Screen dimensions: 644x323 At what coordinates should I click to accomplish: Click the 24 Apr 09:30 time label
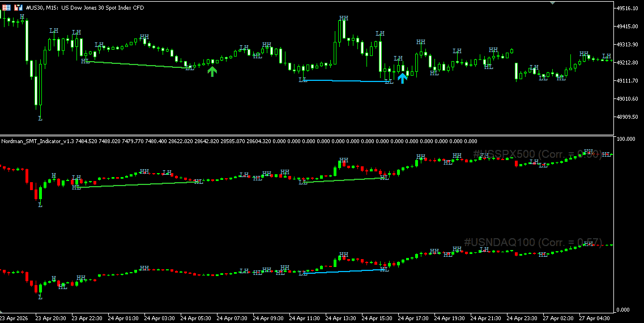point(268,318)
